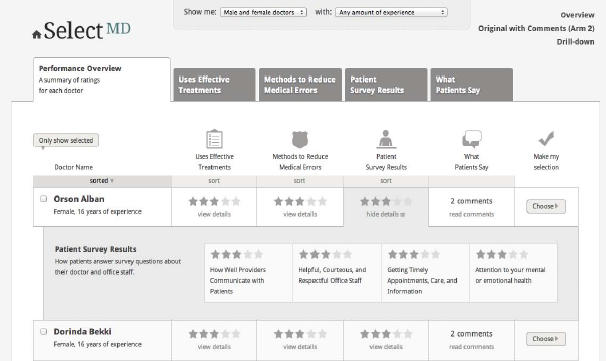
Task: Tick the checkbox next to Orson Alban
Action: click(44, 199)
